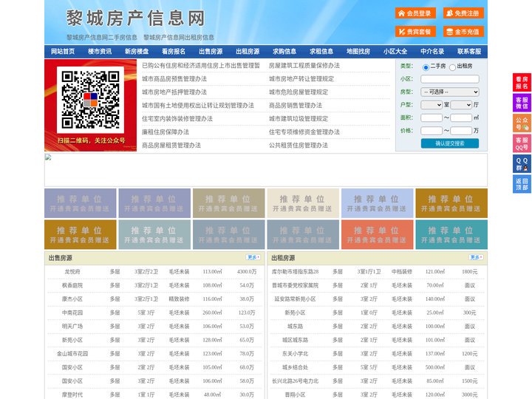Open the 金山城市花园 sale listing
532x399 pixels.
click(x=72, y=354)
